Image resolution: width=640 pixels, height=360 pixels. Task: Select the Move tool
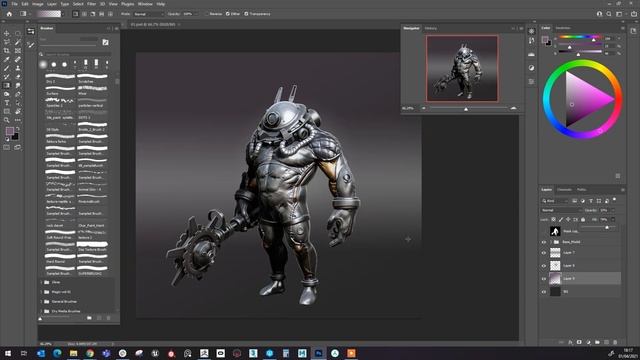[x=7, y=33]
